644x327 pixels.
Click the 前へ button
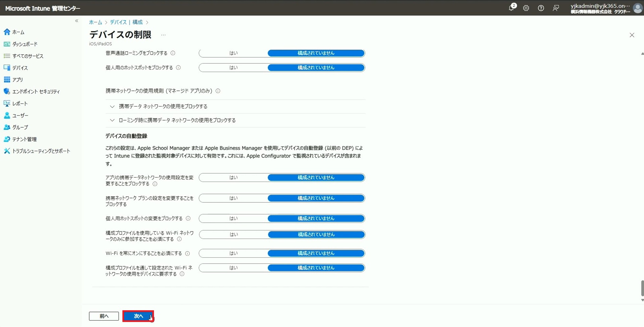click(104, 316)
